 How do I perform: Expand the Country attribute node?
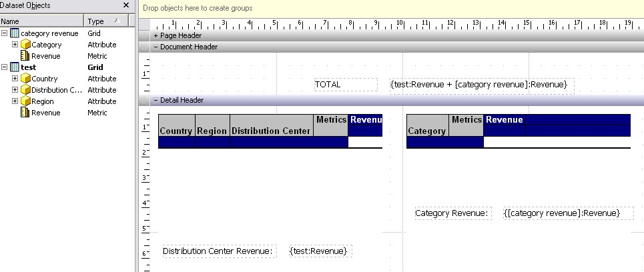point(15,79)
